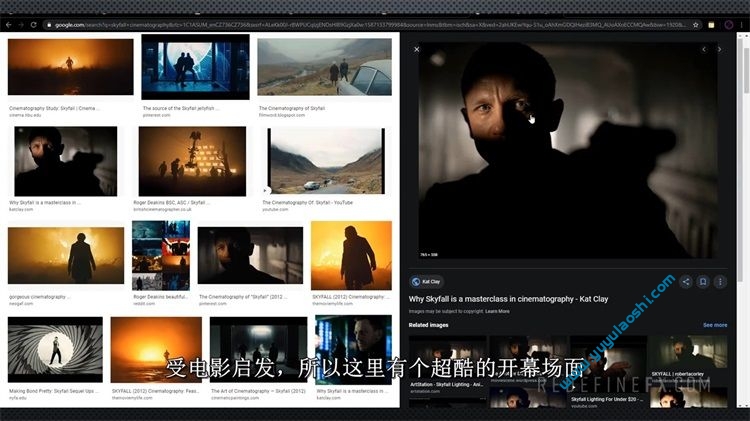Bookmark this page with the star icon
The width and height of the screenshot is (750, 421).
(695, 25)
